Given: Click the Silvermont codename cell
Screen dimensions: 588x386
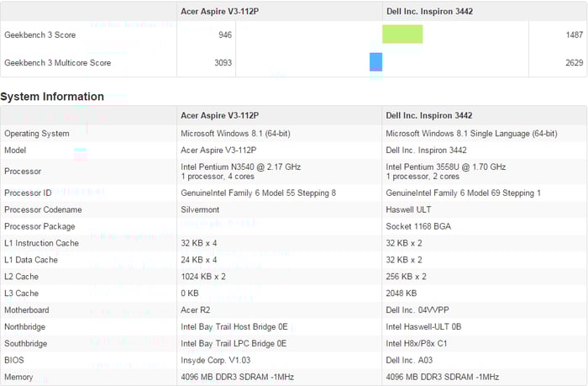Looking at the screenshot, I should tap(200, 209).
